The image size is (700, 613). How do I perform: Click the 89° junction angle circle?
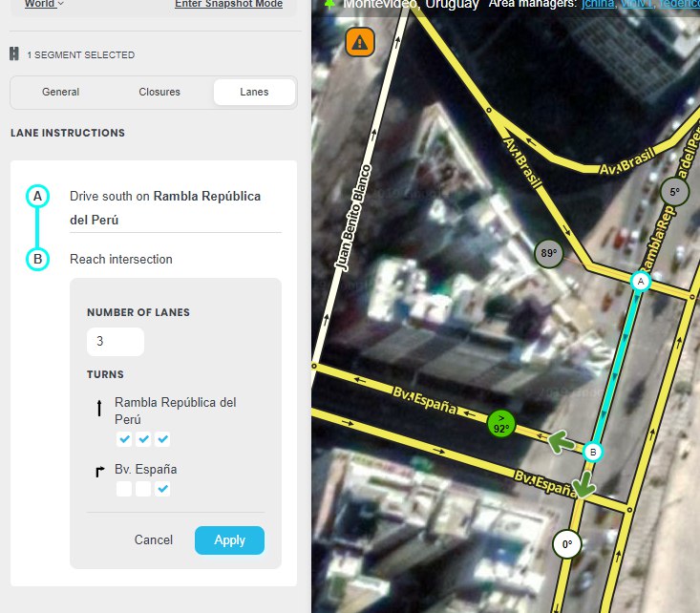pos(549,254)
